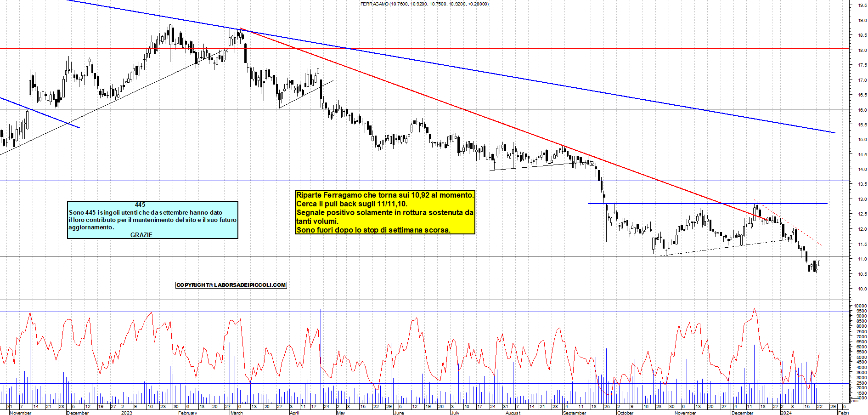The height and width of the screenshot is (415, 868).
Task: Click the 19.5 price axis label
Action: tap(862, 6)
